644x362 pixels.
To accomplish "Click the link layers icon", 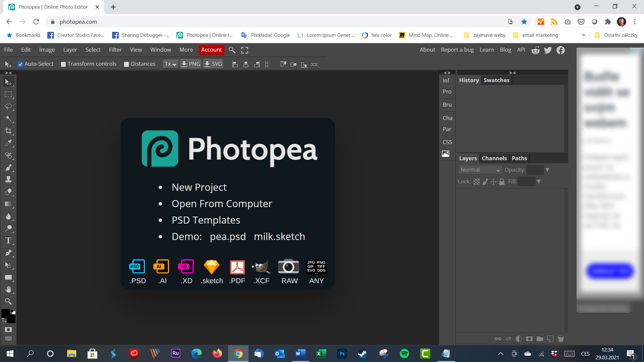I will tap(498, 339).
